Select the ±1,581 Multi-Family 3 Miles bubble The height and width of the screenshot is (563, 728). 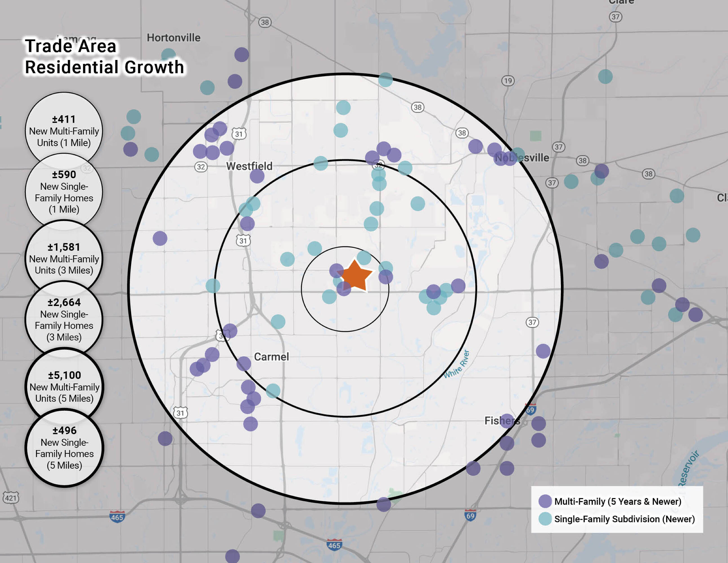[64, 258]
